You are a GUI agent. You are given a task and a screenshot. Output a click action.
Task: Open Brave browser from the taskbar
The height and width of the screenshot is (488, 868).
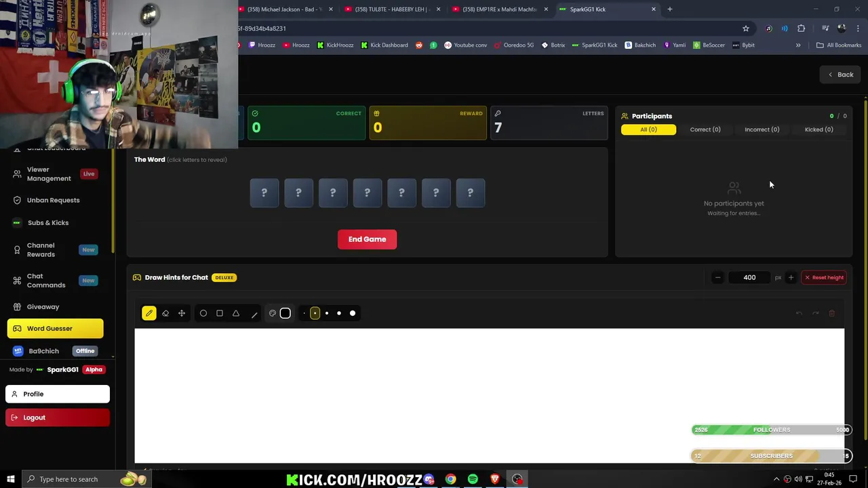click(x=495, y=479)
